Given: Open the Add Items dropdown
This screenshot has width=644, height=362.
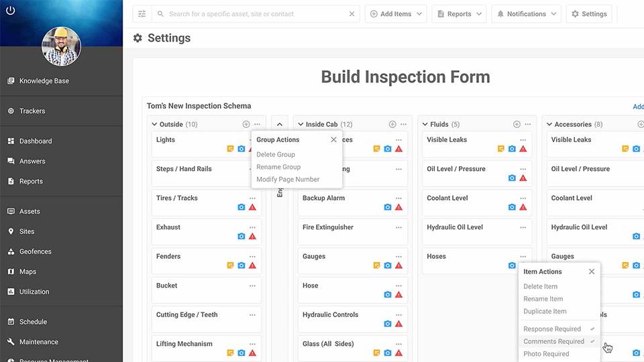Looking at the screenshot, I should tap(396, 14).
